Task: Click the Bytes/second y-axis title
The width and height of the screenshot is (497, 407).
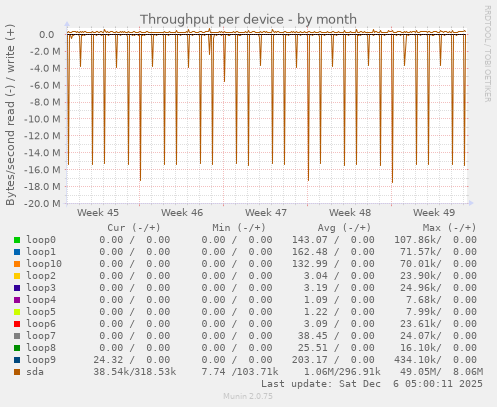Action: 10,115
